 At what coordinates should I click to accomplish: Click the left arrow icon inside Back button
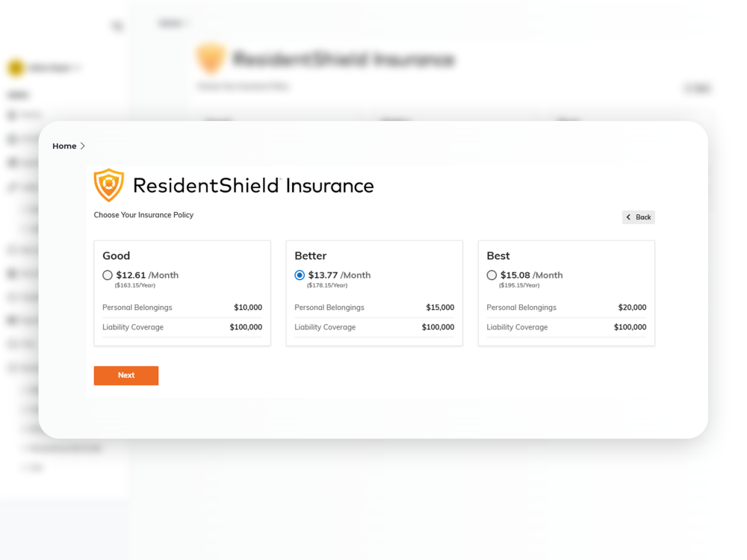point(628,217)
